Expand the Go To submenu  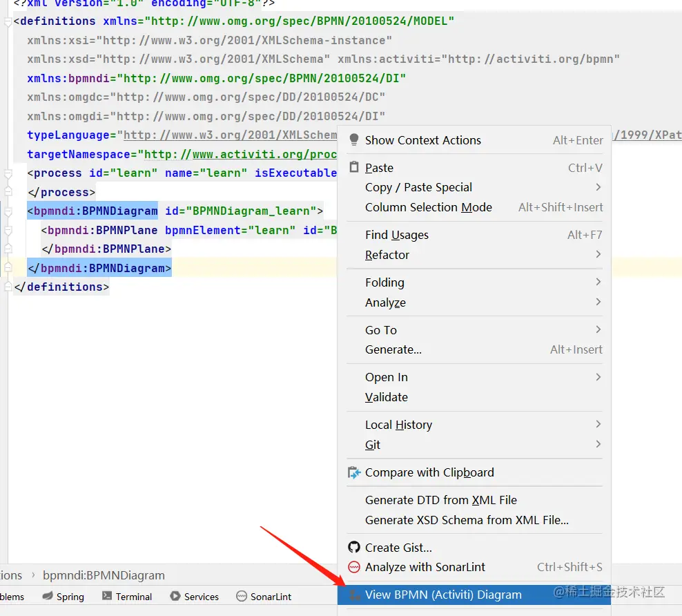click(598, 329)
